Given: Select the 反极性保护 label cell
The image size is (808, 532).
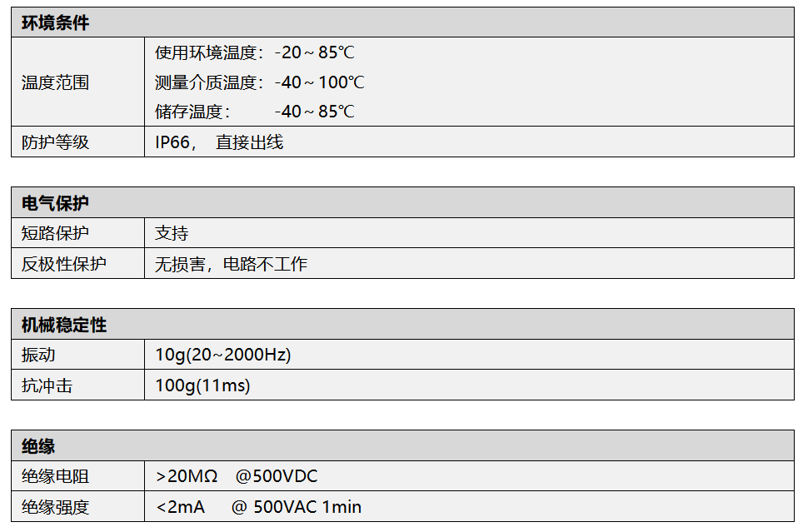Looking at the screenshot, I should tap(64, 264).
